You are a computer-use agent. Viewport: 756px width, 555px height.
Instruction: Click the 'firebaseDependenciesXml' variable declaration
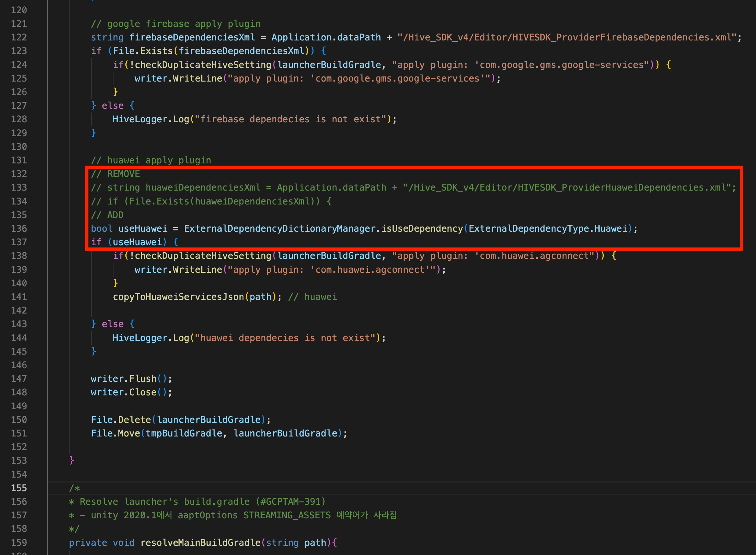click(x=192, y=37)
